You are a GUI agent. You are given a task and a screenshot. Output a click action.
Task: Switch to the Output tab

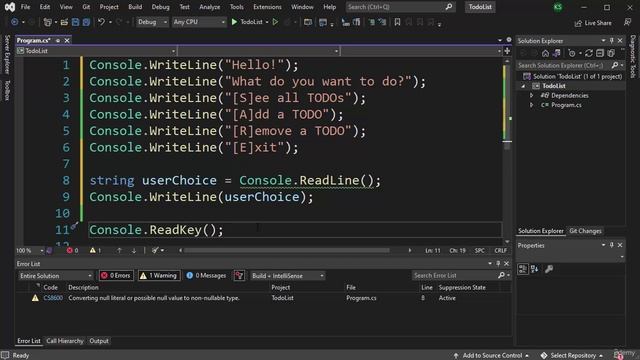tap(99, 341)
